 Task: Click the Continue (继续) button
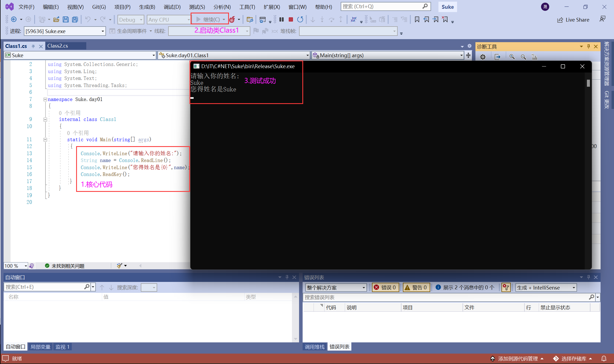[208, 19]
